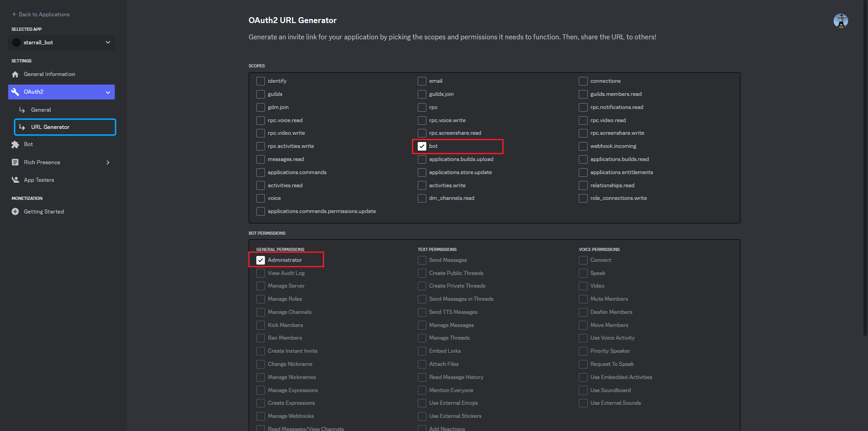Open the selected app dropdown starrail_bot

coord(61,43)
